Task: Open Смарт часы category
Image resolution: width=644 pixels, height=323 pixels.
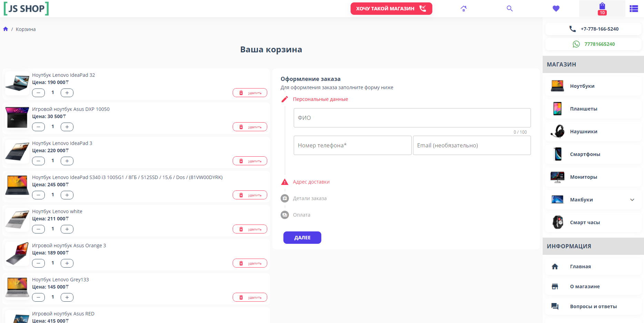Action: pos(593,222)
